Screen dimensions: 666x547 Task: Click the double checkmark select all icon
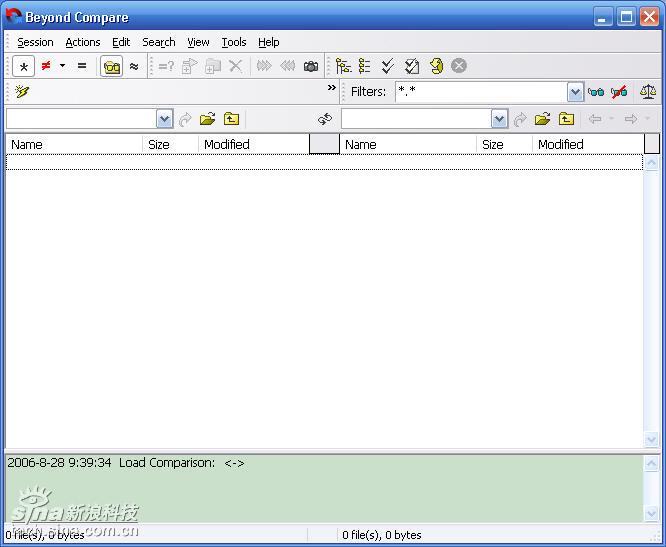pos(388,66)
